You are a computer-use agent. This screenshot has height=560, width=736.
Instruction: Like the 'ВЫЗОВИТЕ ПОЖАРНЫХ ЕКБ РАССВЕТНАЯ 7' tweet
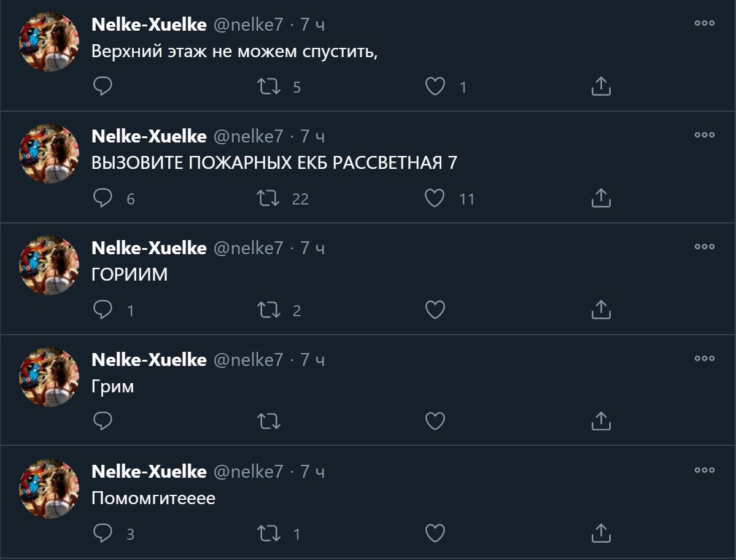435,198
